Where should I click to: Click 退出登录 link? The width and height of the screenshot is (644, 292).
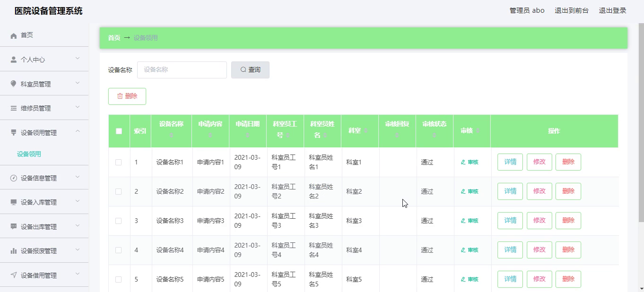(x=613, y=10)
